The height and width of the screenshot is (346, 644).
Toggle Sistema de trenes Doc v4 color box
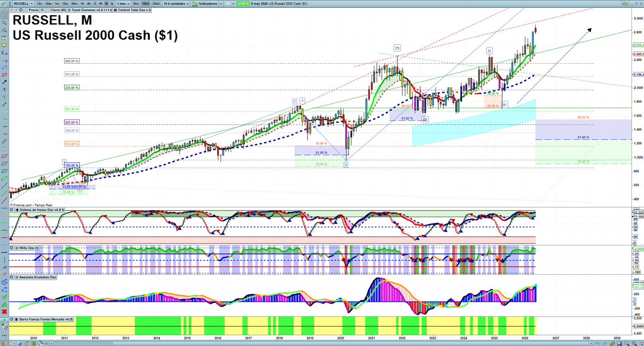(17, 210)
